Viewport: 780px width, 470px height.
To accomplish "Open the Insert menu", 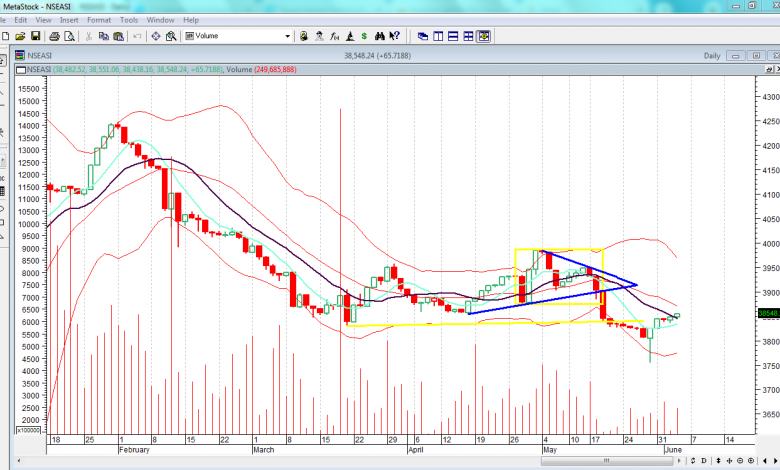I will tap(69, 19).
